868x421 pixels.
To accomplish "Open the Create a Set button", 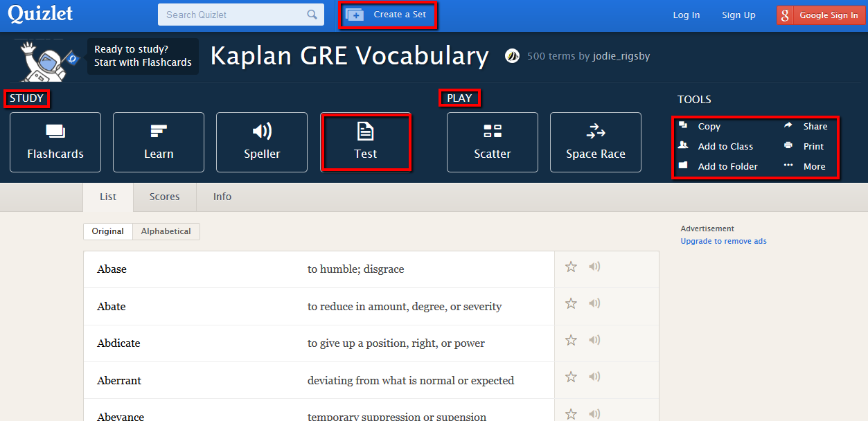I will [387, 15].
